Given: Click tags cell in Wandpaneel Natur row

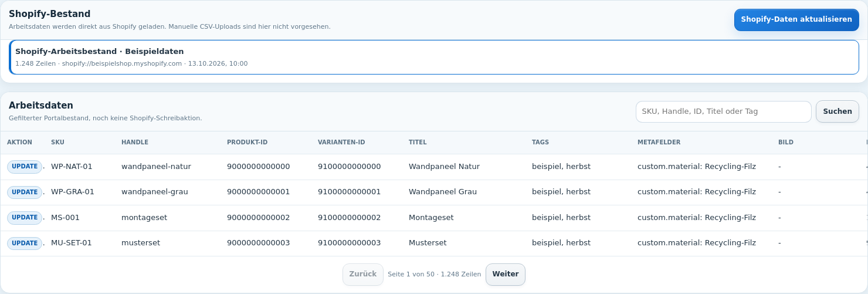Looking at the screenshot, I should (x=561, y=167).
